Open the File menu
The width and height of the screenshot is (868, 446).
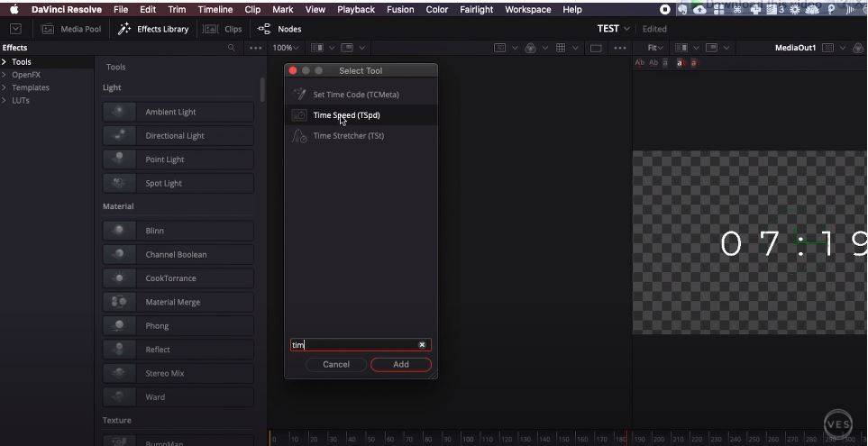click(121, 9)
